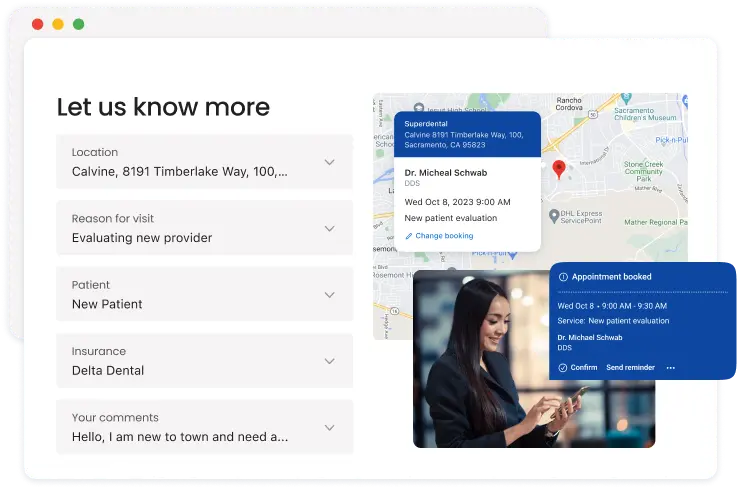
Task: Click the Change booking link
Action: (x=444, y=236)
